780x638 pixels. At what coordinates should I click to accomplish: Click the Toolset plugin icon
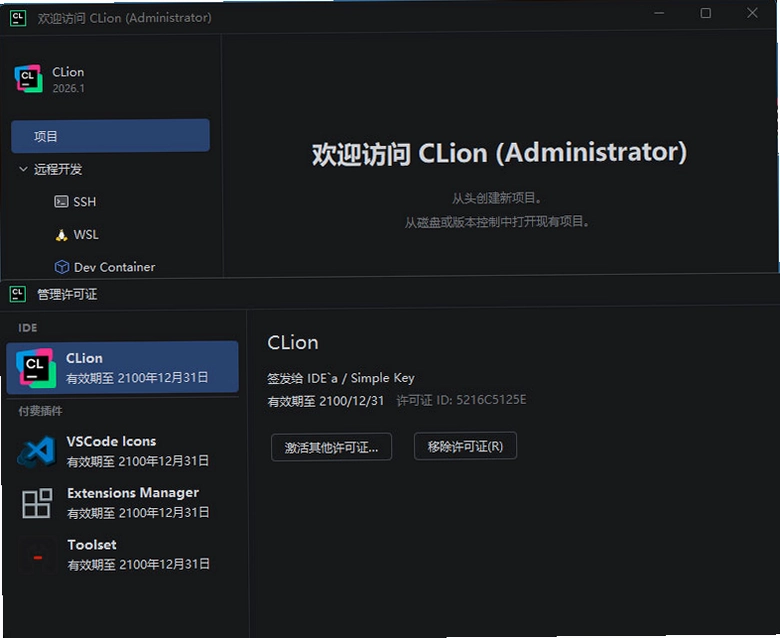tap(37, 556)
